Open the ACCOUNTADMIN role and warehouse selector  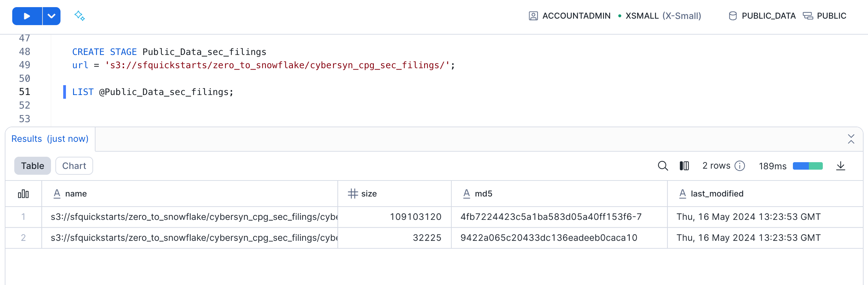[576, 16]
